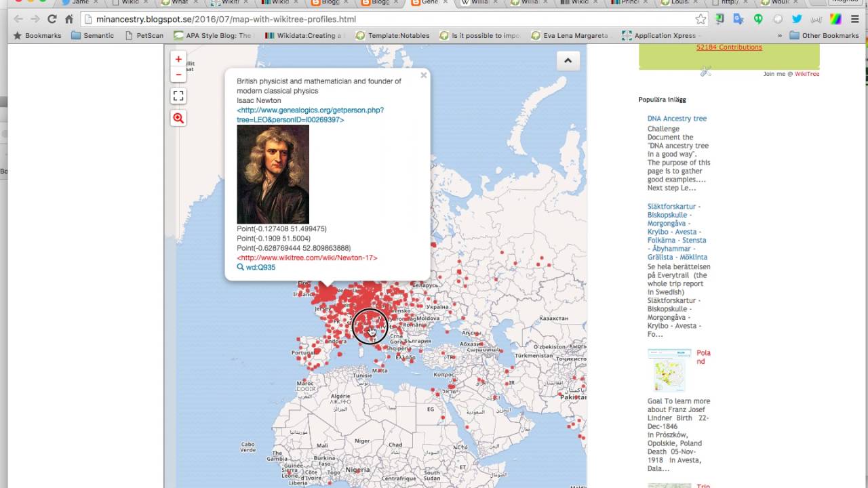Zoom out on the map with minus button
The image size is (868, 488).
click(x=178, y=74)
